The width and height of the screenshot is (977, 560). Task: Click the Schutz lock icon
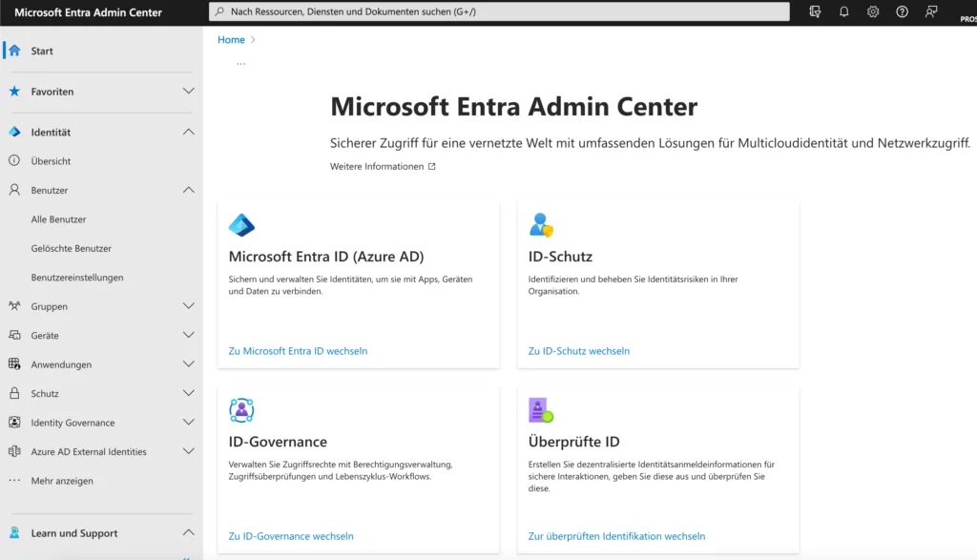coord(14,393)
